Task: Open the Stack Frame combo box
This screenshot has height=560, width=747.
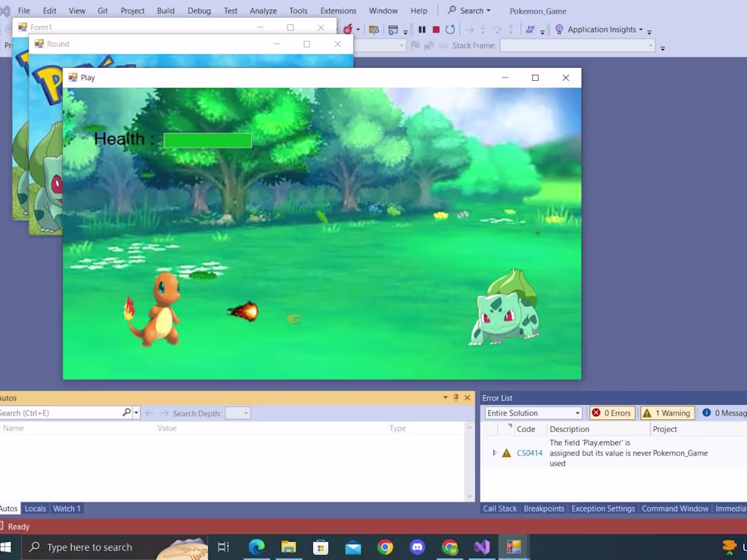Action: click(577, 45)
